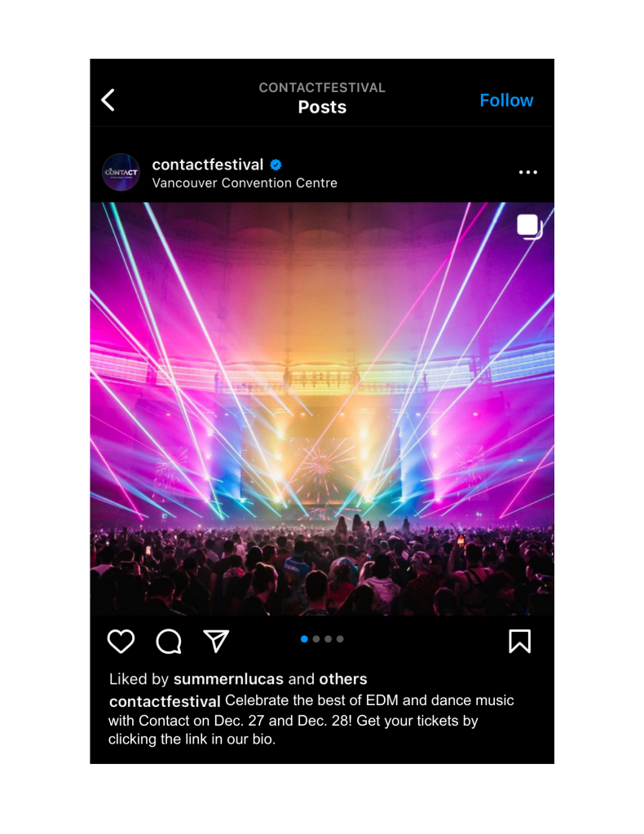The height and width of the screenshot is (834, 644).
Task: Select fourth carousel dot indicator
Action: tap(340, 639)
